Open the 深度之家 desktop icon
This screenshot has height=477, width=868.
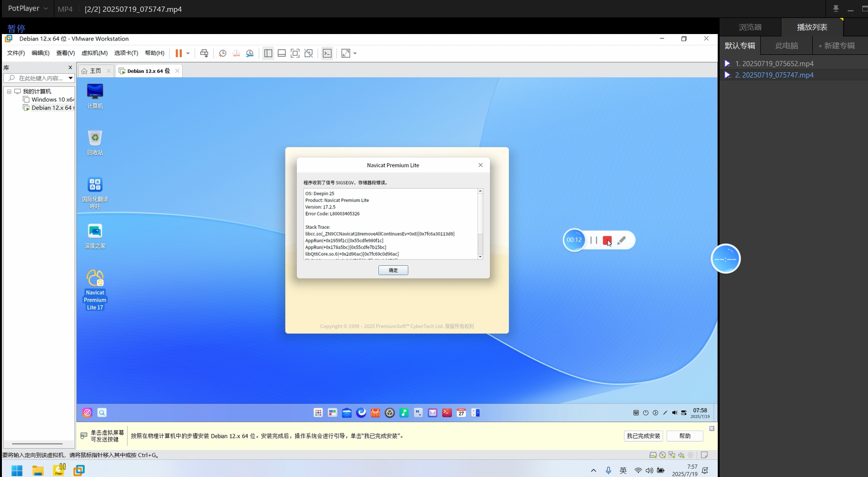[95, 236]
